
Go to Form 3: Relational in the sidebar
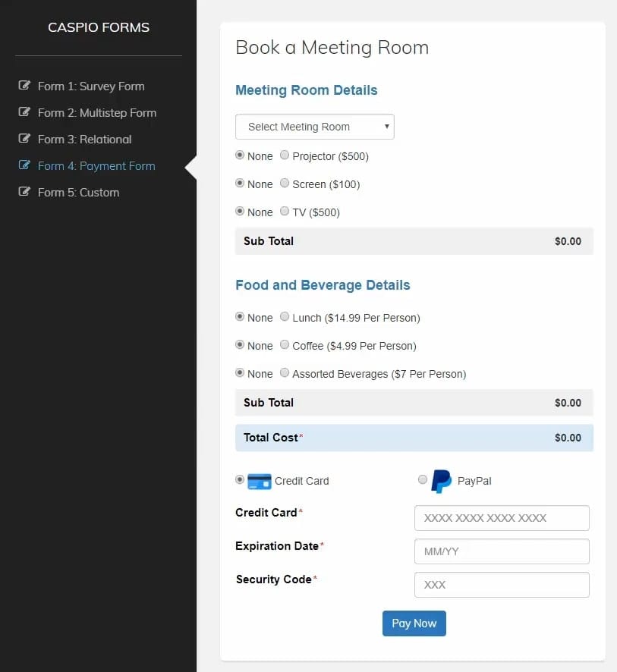(x=85, y=140)
